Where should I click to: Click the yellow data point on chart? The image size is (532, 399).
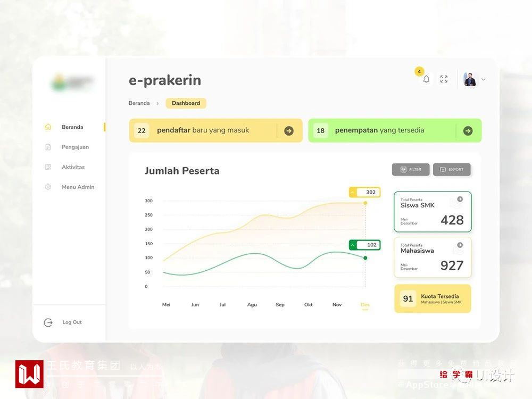365,203
